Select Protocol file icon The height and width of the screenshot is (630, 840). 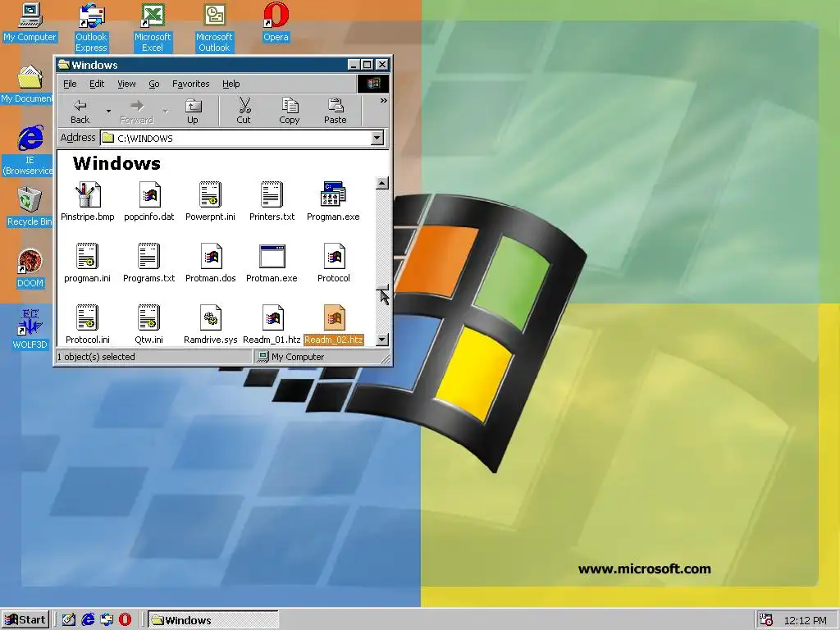(333, 263)
